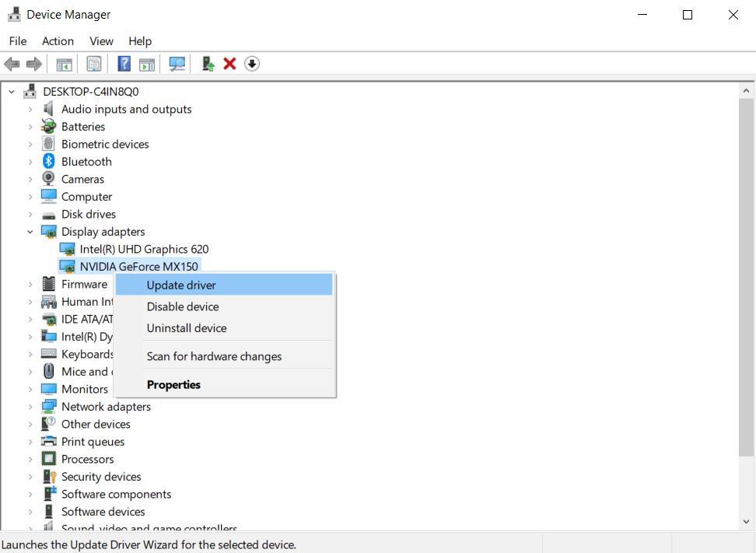Expand Network adapters category chevron
Image resolution: width=756 pixels, height=553 pixels.
pos(30,407)
